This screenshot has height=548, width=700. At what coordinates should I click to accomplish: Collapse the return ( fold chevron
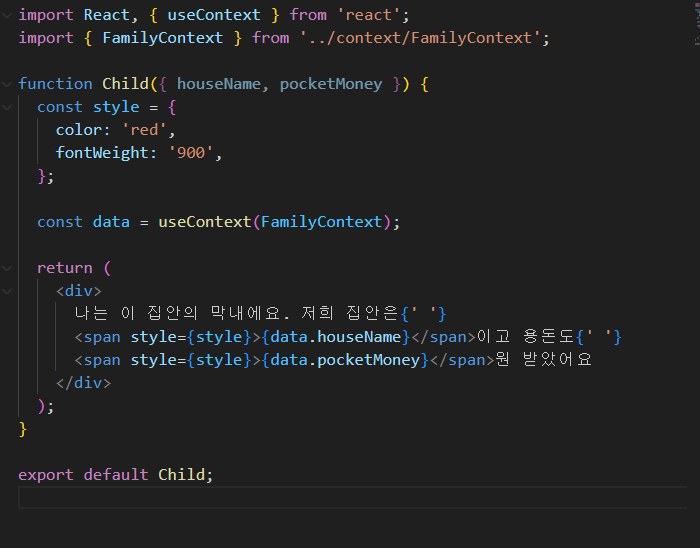(x=7, y=268)
